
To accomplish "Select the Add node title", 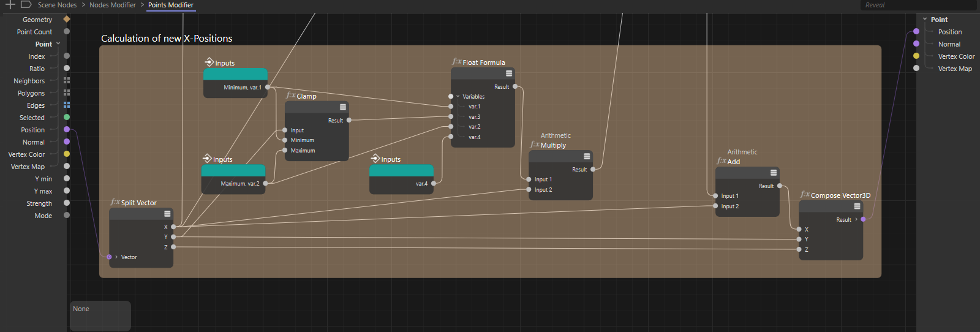I will point(734,162).
